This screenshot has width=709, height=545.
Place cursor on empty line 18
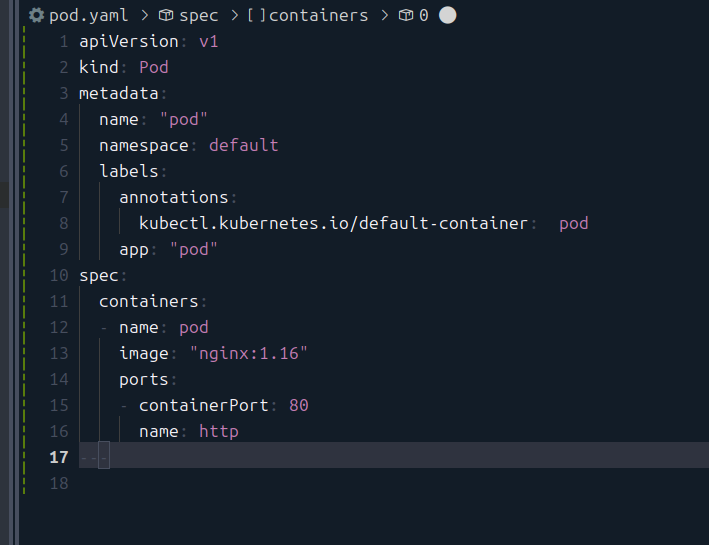(300, 483)
